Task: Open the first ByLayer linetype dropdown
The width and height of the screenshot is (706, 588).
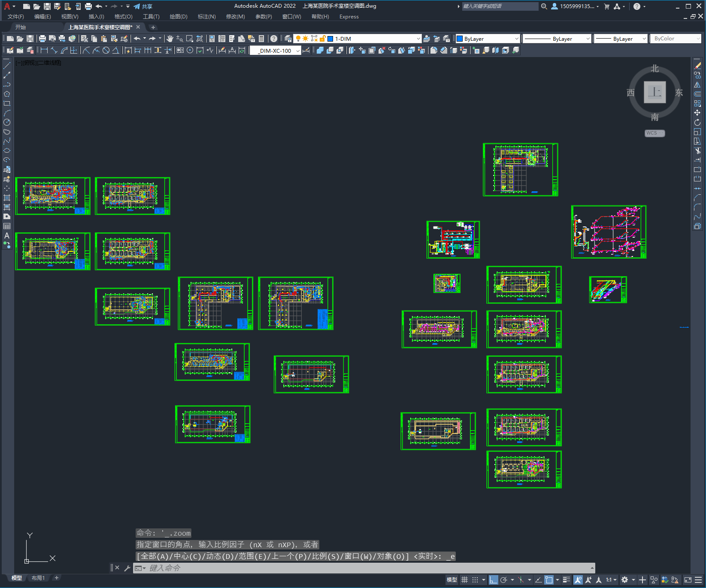Action: [x=588, y=39]
